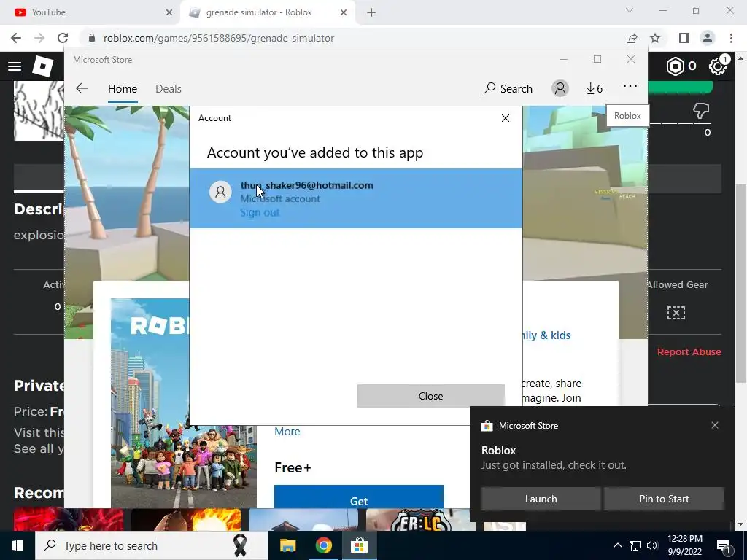Reload the Roblox page
The height and width of the screenshot is (560, 747).
(63, 38)
